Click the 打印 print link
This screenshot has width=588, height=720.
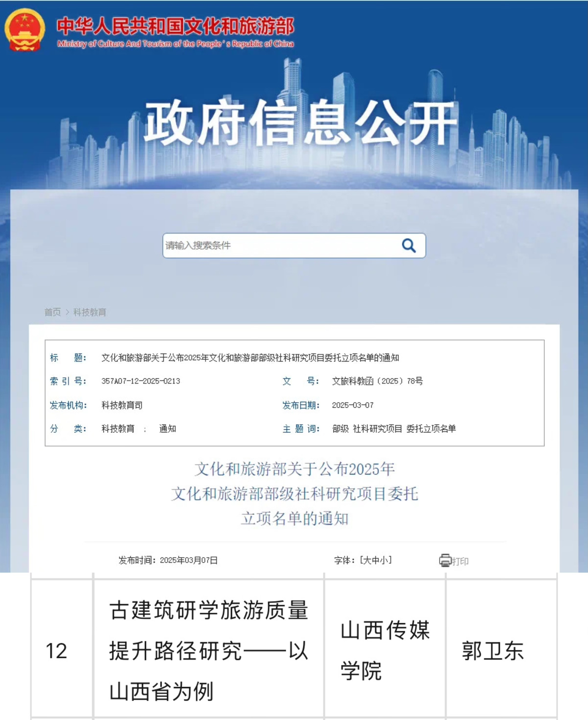click(460, 561)
